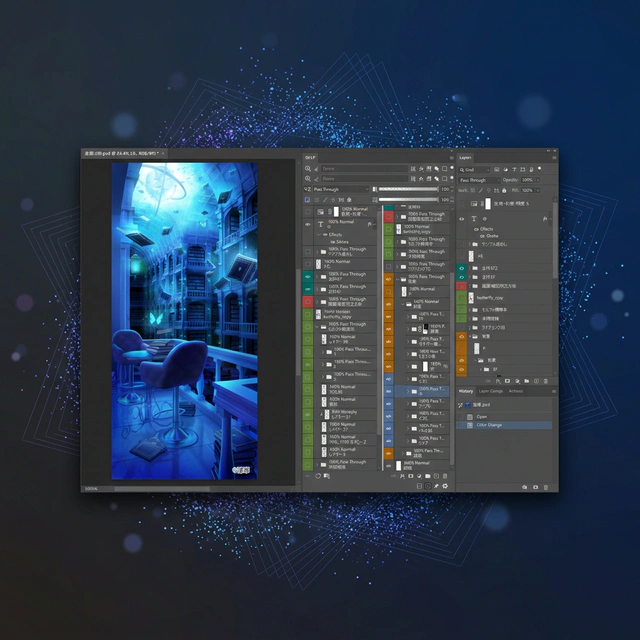
Task: Click the document horizontal scrollbar
Action: 162,489
